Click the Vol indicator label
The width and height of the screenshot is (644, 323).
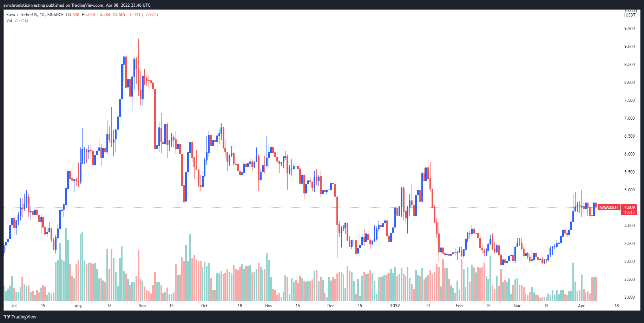[x=8, y=21]
